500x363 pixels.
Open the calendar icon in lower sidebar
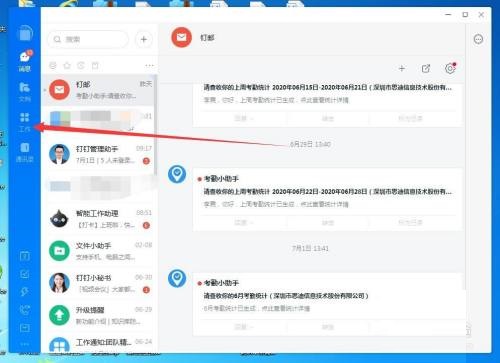click(25, 256)
